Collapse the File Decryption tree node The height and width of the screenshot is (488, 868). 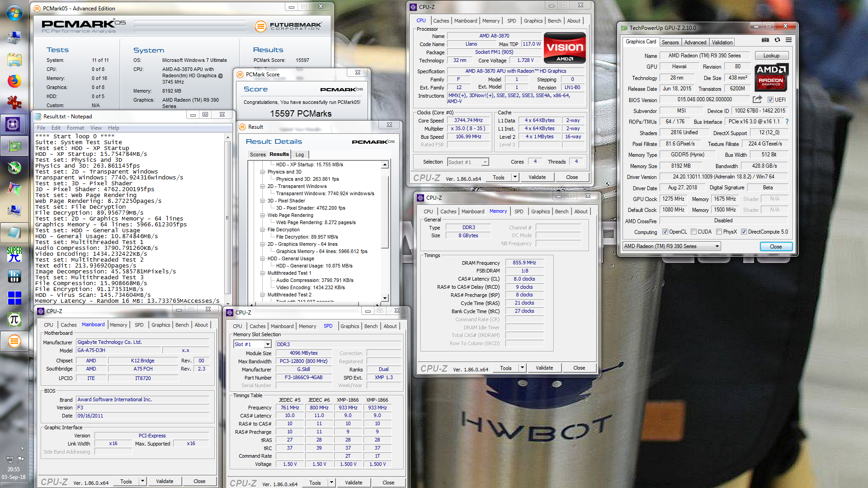[x=263, y=230]
